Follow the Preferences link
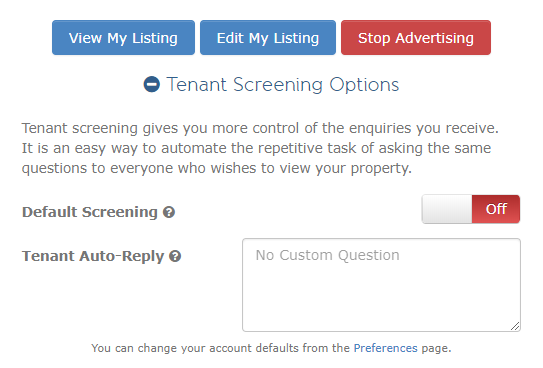The height and width of the screenshot is (368, 543). pyautogui.click(x=385, y=348)
